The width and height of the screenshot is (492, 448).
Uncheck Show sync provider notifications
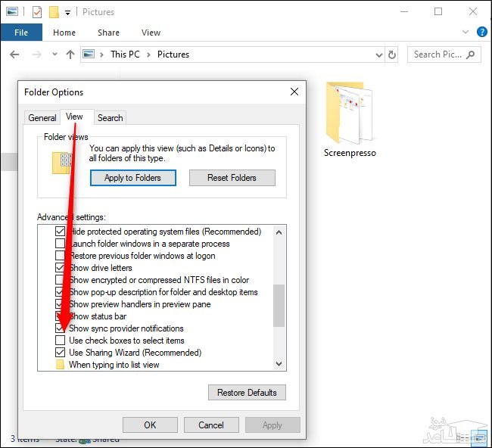tap(61, 328)
